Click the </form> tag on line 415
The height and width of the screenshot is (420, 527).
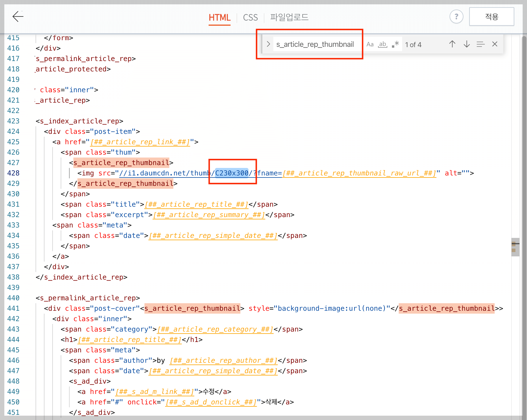(59, 38)
